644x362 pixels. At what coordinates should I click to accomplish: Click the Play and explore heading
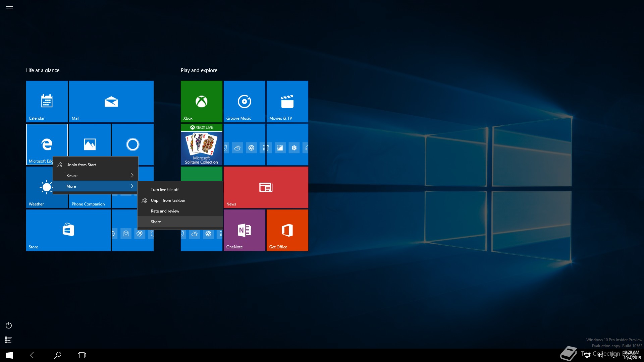[199, 70]
